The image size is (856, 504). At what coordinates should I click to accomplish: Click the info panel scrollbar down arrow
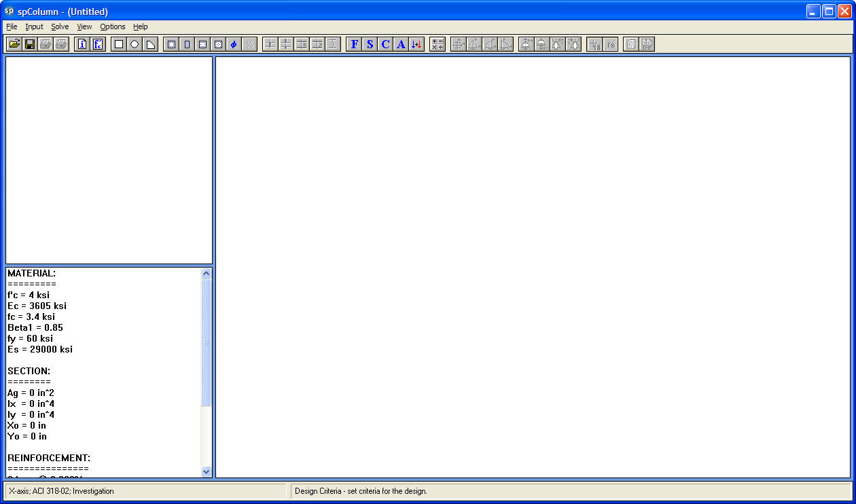point(207,471)
